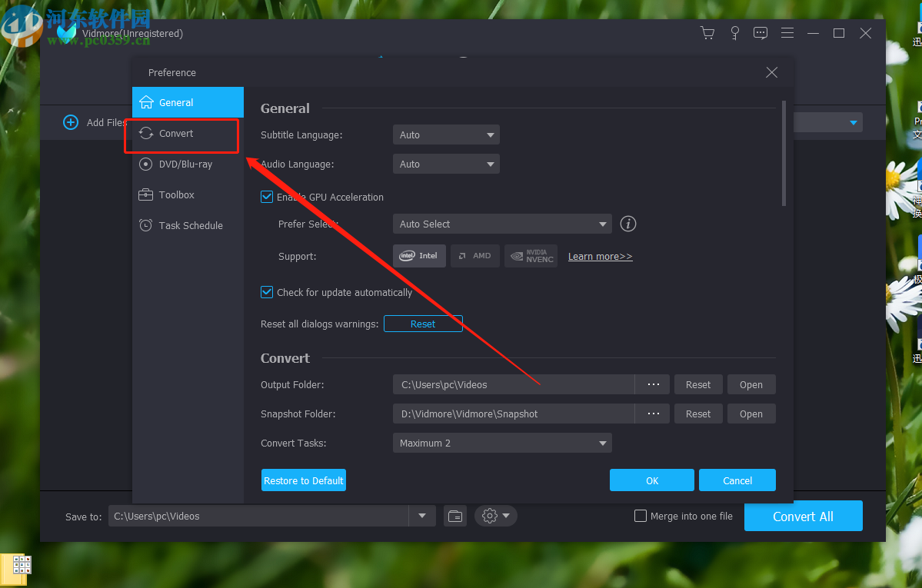Open the gear settings in bottom bar
The width and height of the screenshot is (922, 588).
[x=496, y=517]
